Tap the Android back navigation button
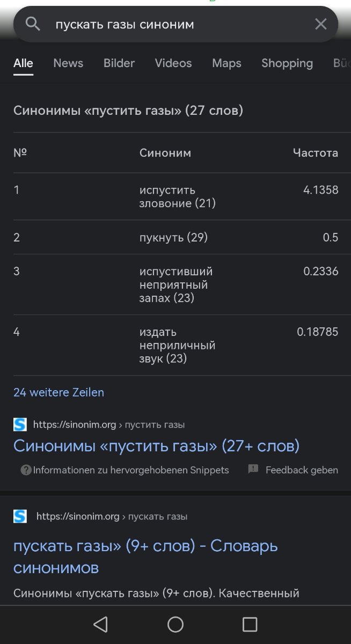The width and height of the screenshot is (351, 644). (x=100, y=624)
